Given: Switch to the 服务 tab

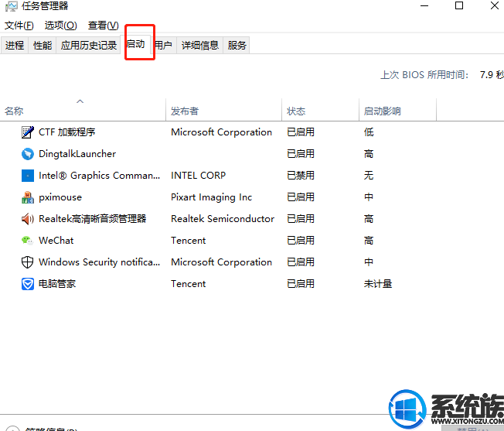Looking at the screenshot, I should click(x=237, y=46).
